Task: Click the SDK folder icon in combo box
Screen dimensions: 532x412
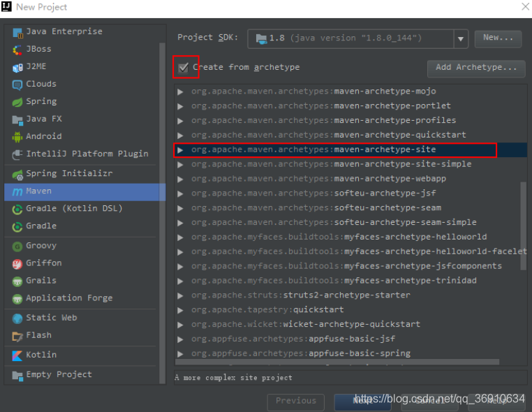Action: [261, 38]
